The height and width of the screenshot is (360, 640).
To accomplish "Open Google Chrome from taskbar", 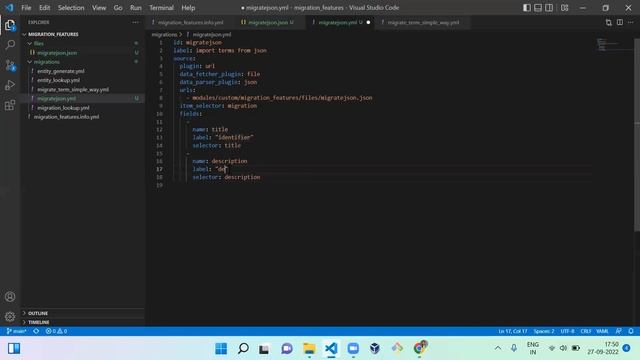I will tap(419, 348).
